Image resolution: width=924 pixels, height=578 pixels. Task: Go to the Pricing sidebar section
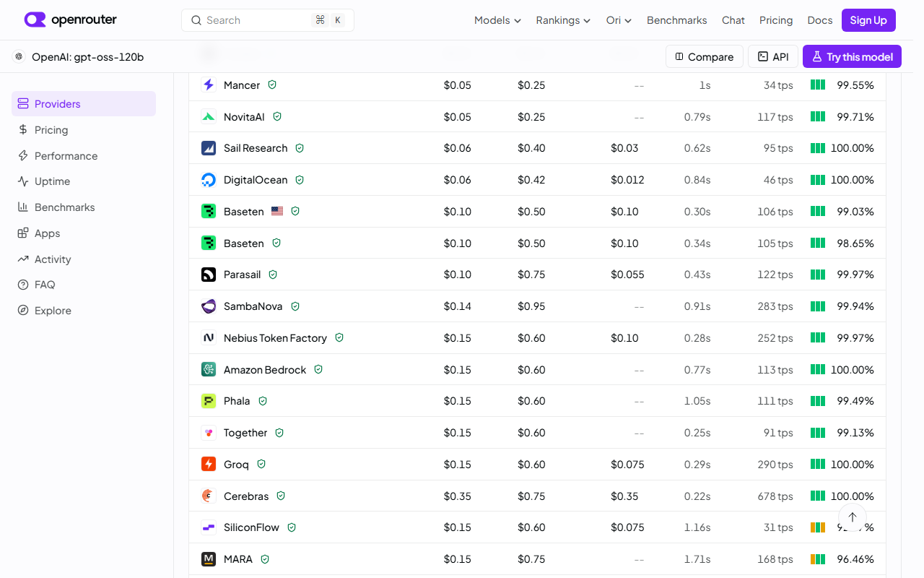click(x=84, y=129)
